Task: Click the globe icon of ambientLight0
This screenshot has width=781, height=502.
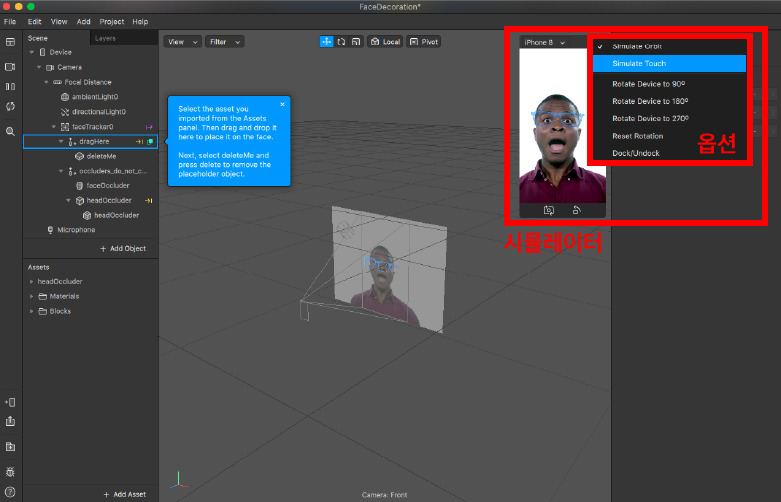Action: [65, 97]
